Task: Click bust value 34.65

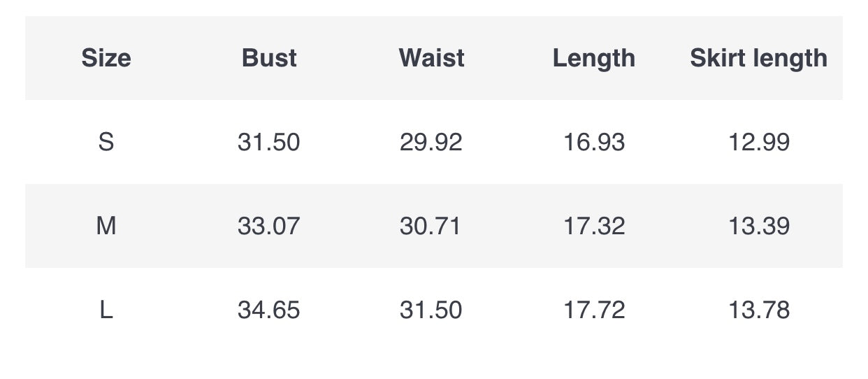Action: 269,310
